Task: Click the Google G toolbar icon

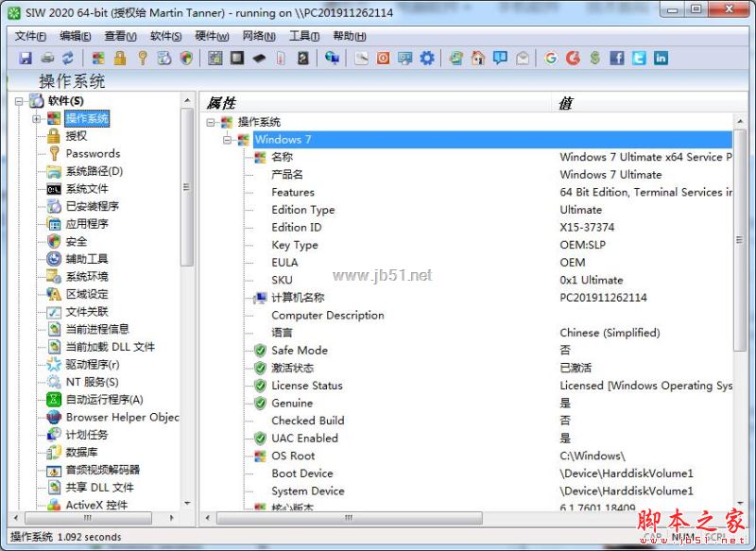Action: pyautogui.click(x=551, y=59)
